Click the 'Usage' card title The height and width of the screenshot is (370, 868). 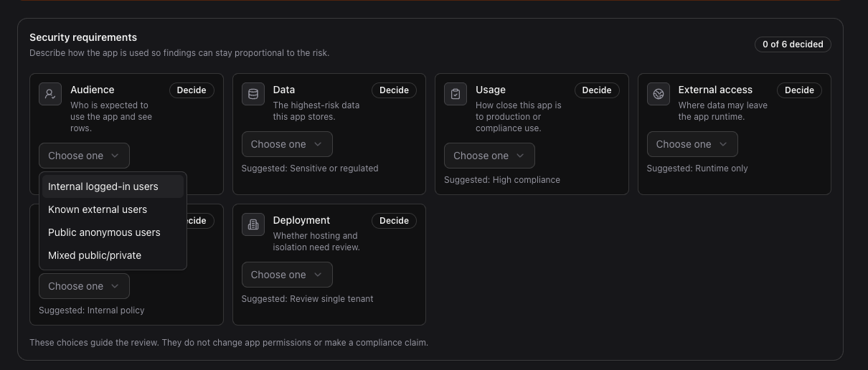tap(491, 90)
